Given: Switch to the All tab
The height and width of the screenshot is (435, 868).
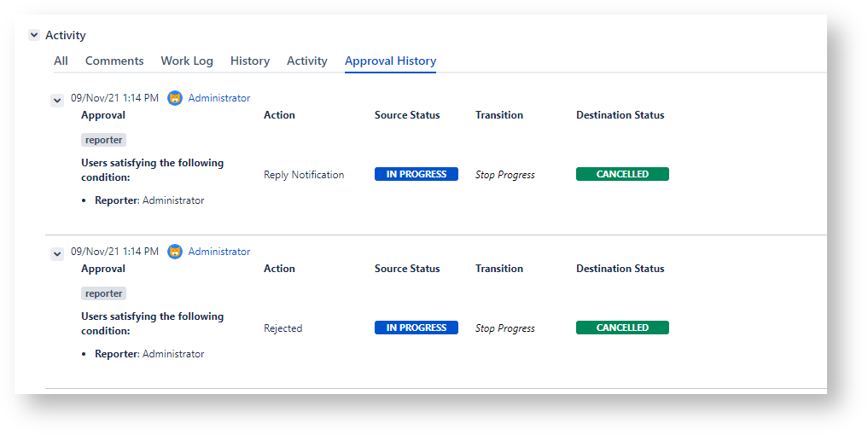Looking at the screenshot, I should (61, 61).
